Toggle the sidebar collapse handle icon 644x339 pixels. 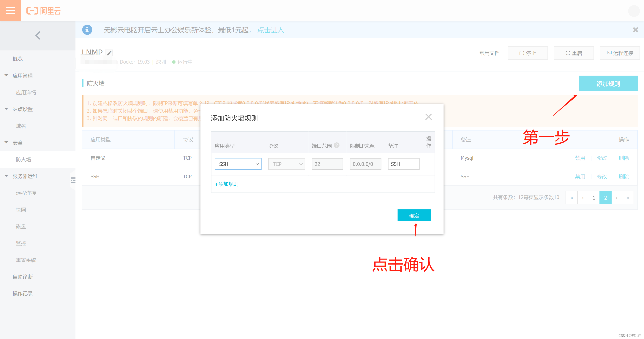(x=73, y=180)
